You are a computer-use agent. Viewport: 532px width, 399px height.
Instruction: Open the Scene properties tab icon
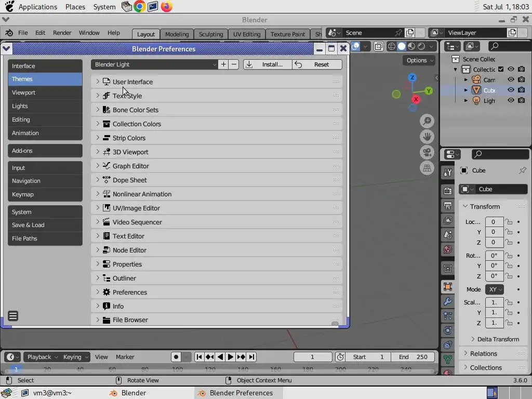coord(448,235)
